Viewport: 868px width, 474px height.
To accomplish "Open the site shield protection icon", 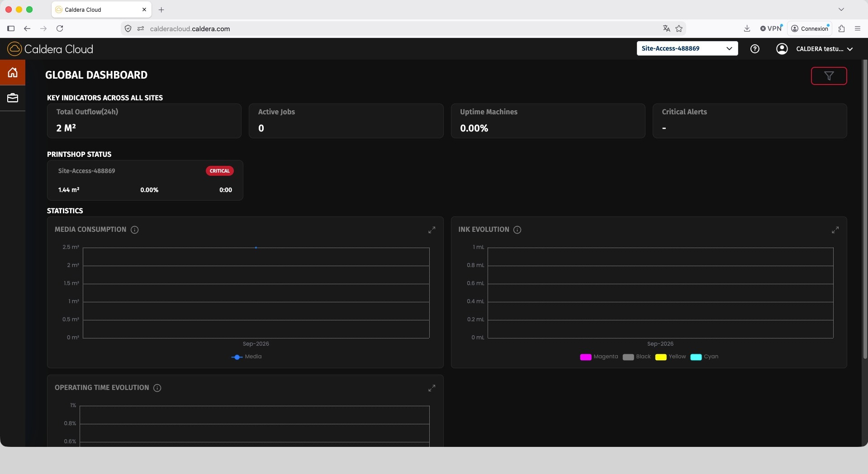I will [x=128, y=28].
